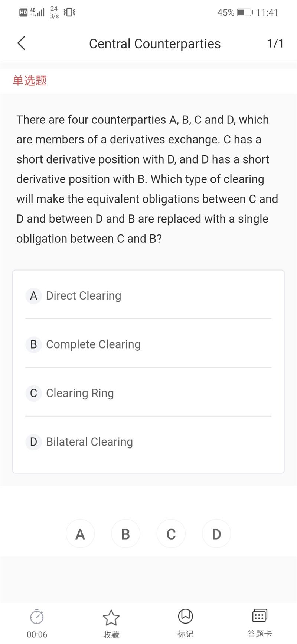The image size is (297, 644).
Task: Tap the back arrow icon
Action: pyautogui.click(x=22, y=43)
